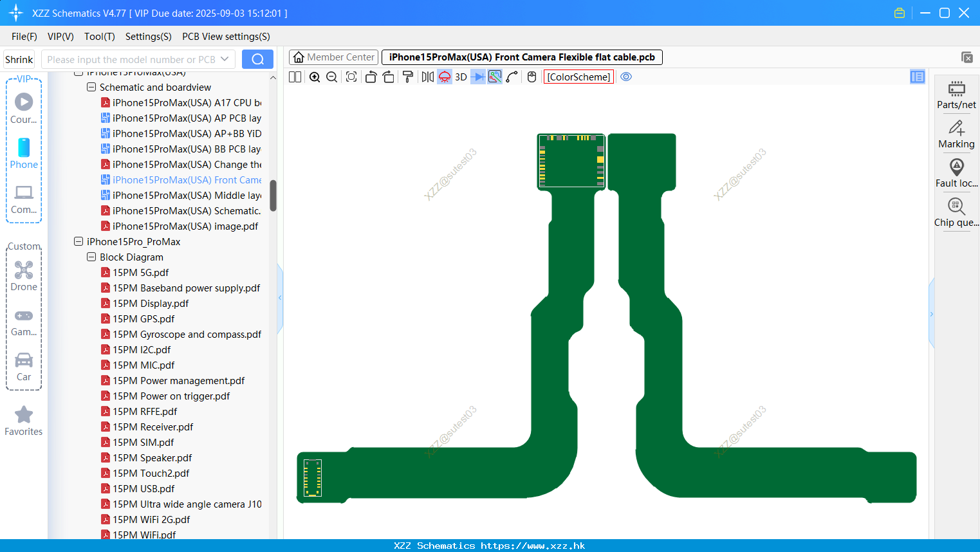Image resolution: width=980 pixels, height=552 pixels.
Task: Select the Computer category
Action: tap(24, 199)
